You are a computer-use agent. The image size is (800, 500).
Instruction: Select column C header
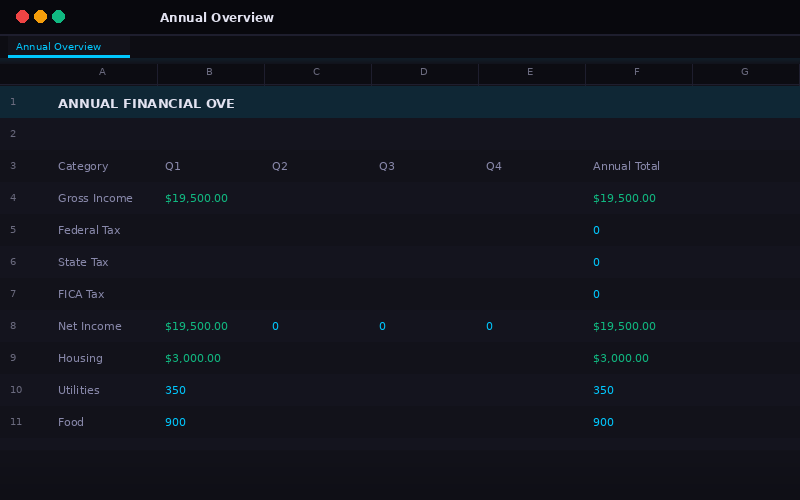316,72
